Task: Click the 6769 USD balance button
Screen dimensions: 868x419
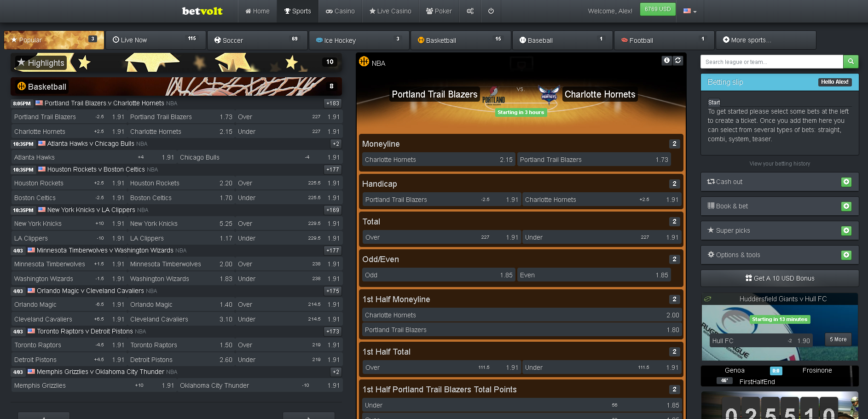Action: [x=658, y=9]
